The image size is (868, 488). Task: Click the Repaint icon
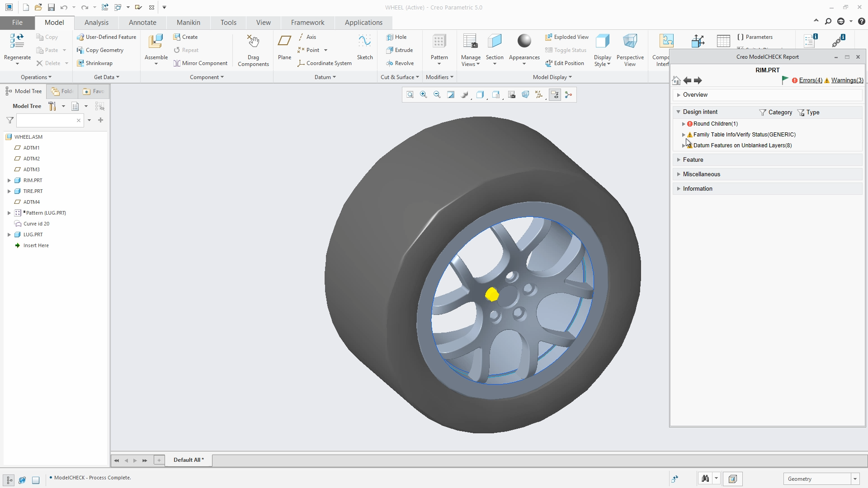click(451, 95)
